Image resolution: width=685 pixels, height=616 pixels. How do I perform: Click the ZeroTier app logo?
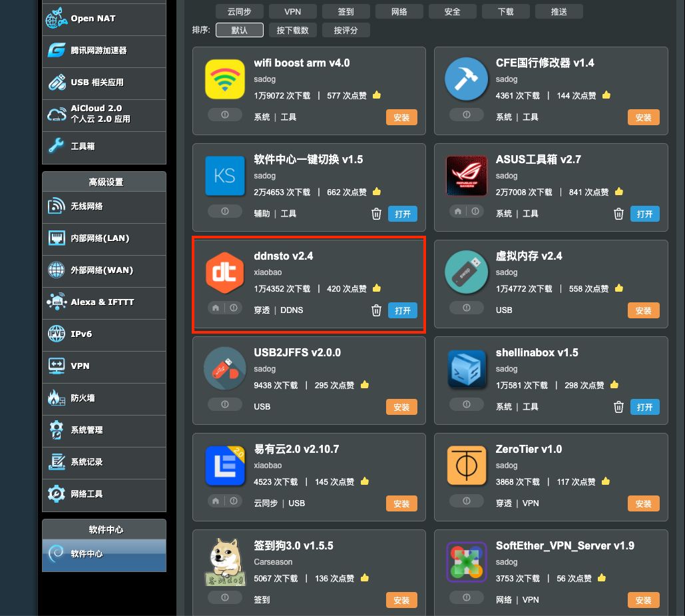tap(467, 465)
